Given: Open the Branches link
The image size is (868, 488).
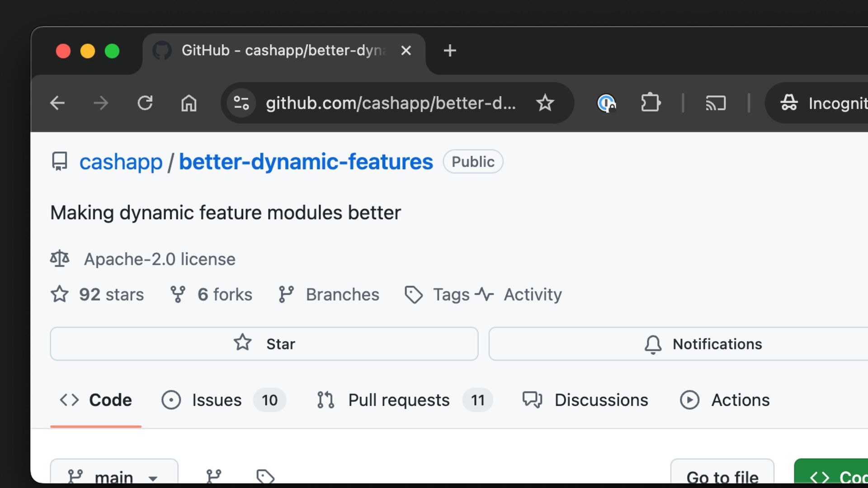Looking at the screenshot, I should (x=342, y=295).
